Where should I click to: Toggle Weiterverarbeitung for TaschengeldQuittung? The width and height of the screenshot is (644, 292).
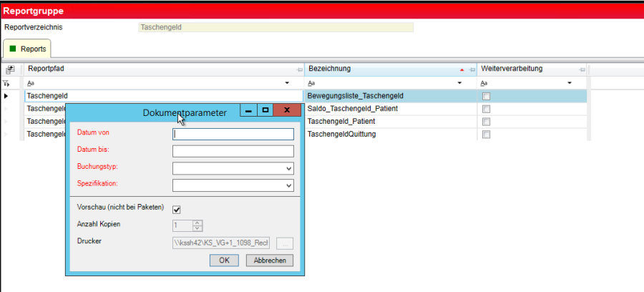[487, 135]
